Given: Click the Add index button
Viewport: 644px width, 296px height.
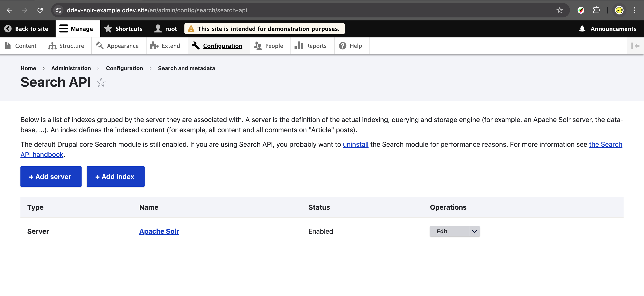Looking at the screenshot, I should (115, 176).
